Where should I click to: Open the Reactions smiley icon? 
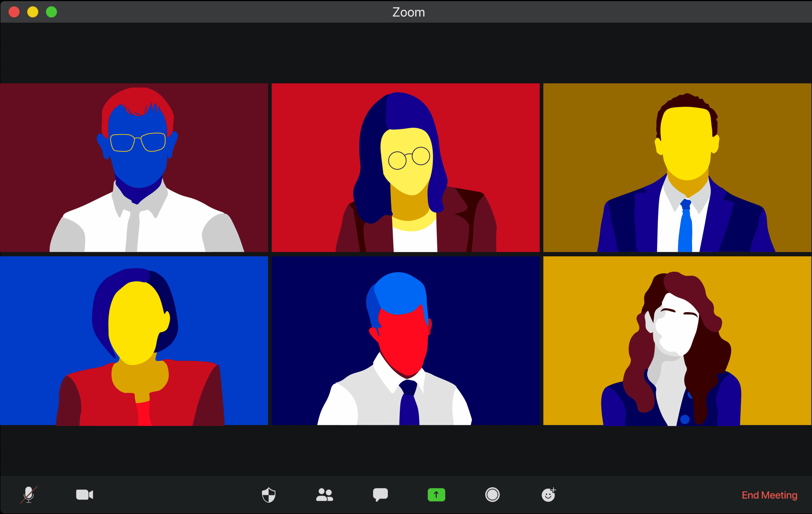548,495
